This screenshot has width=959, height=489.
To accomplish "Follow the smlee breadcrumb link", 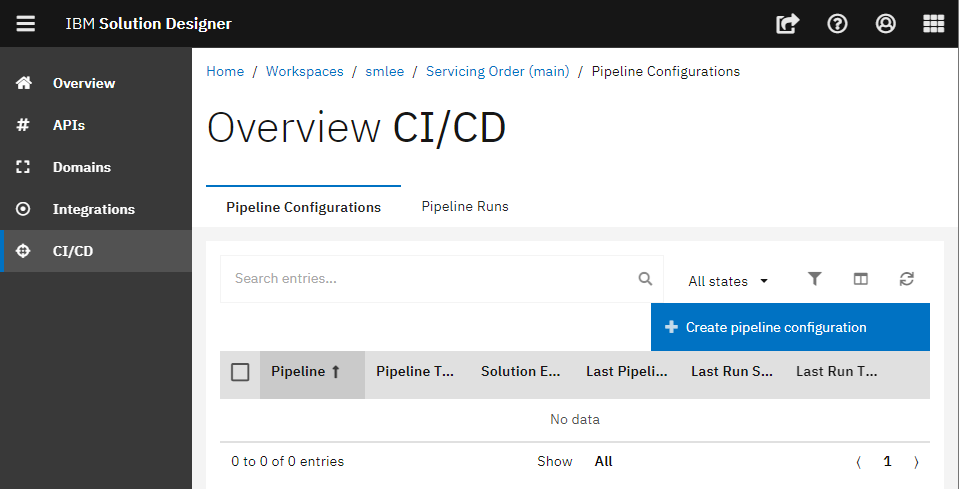I will tap(385, 72).
